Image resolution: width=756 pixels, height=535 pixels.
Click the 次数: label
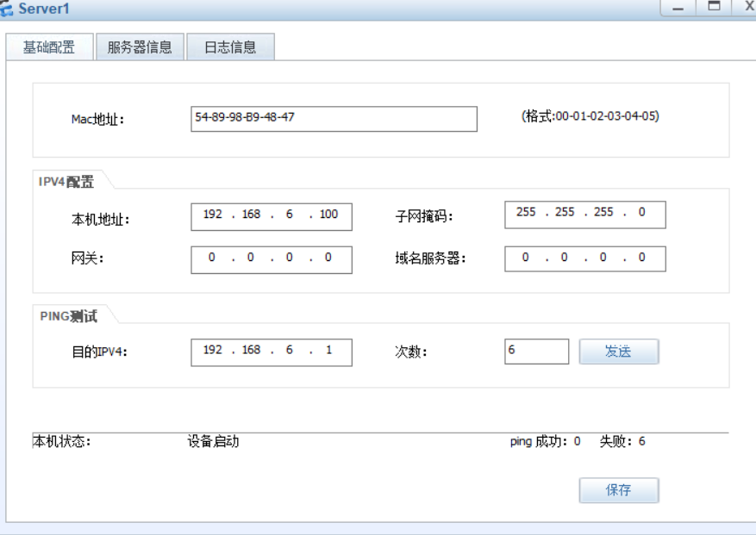pyautogui.click(x=411, y=351)
